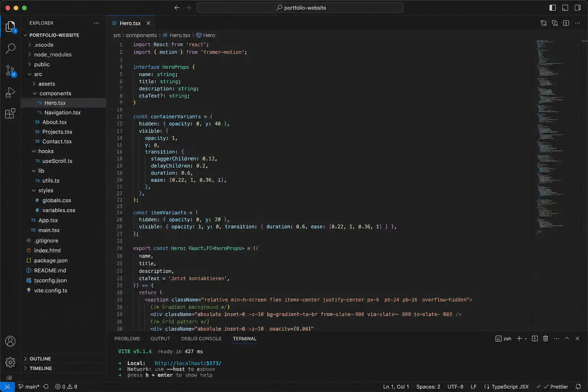Click Ln 1, Col 1 to go to line
The height and width of the screenshot is (392, 588).
(396, 387)
